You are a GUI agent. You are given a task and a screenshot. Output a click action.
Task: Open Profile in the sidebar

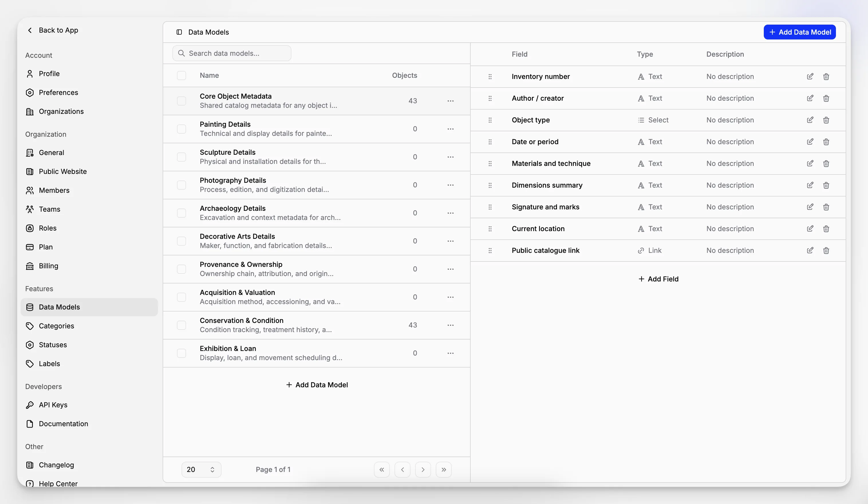[89, 74]
